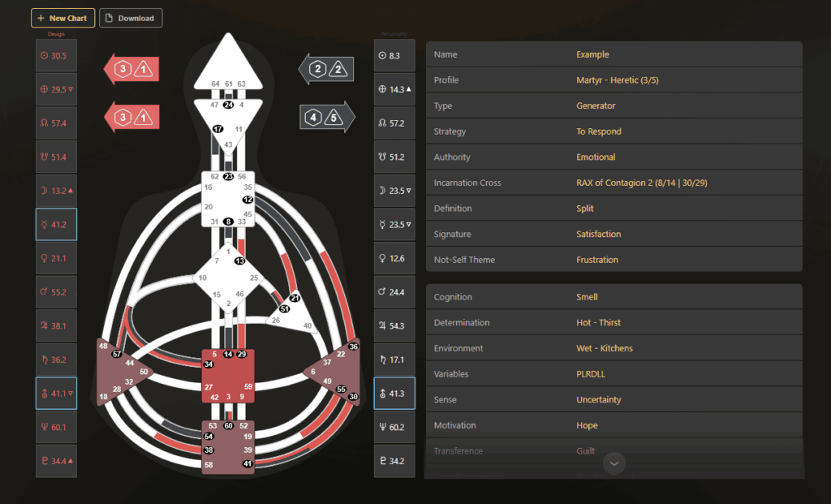Open the Personality South Node 51.2 cell

tap(394, 157)
